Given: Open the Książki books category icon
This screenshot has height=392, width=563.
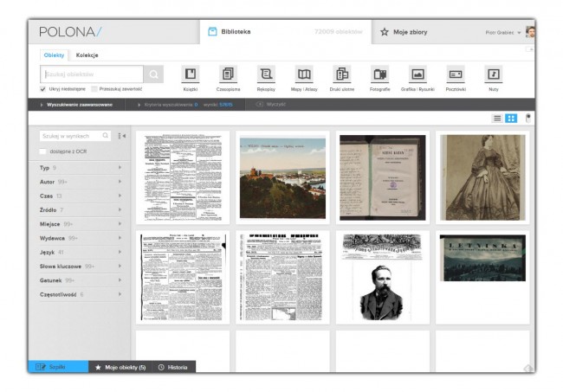Looking at the screenshot, I should (x=191, y=74).
